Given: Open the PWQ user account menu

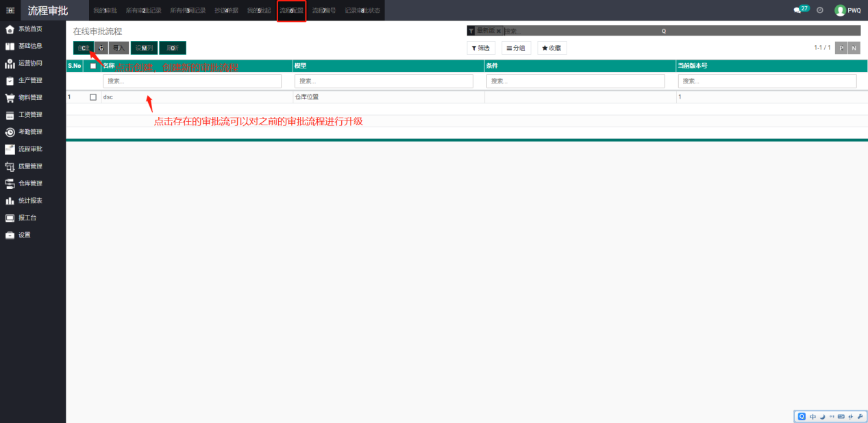Looking at the screenshot, I should [x=847, y=10].
